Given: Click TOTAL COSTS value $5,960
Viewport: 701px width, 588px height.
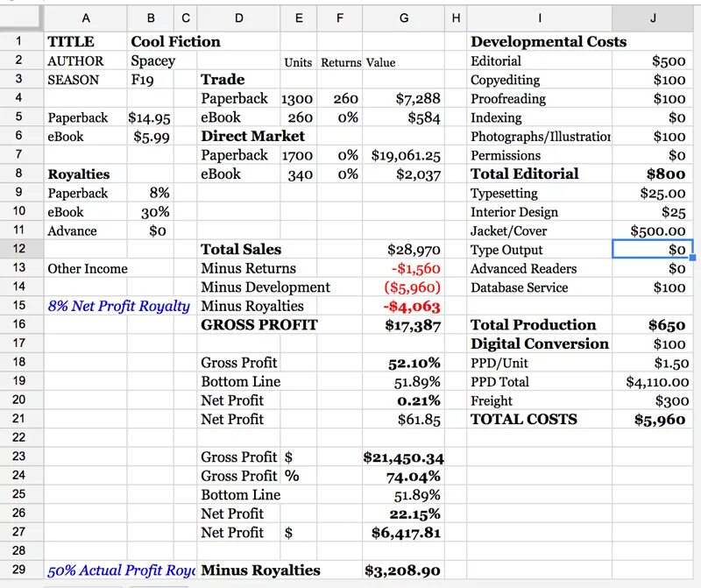Looking at the screenshot, I should pos(652,420).
